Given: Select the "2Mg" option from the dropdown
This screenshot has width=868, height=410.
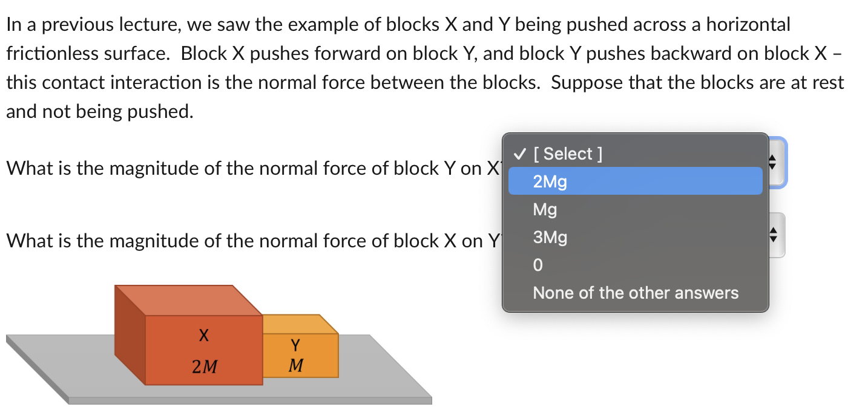Looking at the screenshot, I should (548, 181).
